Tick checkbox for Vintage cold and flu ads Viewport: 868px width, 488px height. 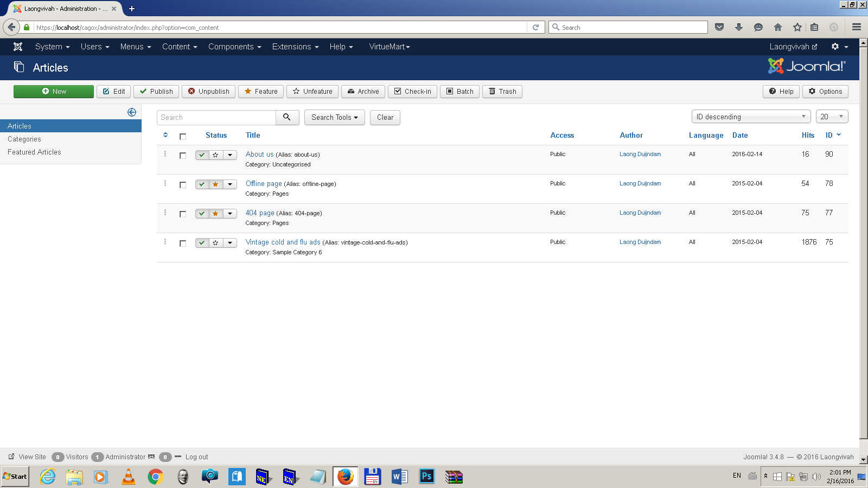pyautogui.click(x=183, y=243)
